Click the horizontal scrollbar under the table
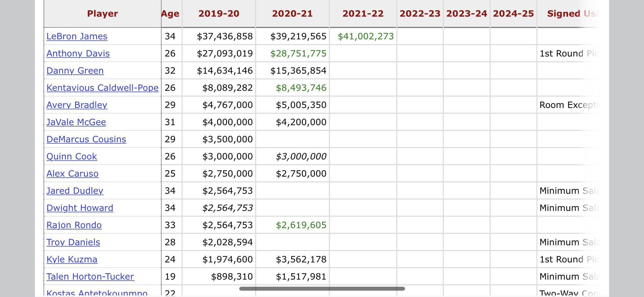This screenshot has width=644, height=297. click(x=322, y=289)
